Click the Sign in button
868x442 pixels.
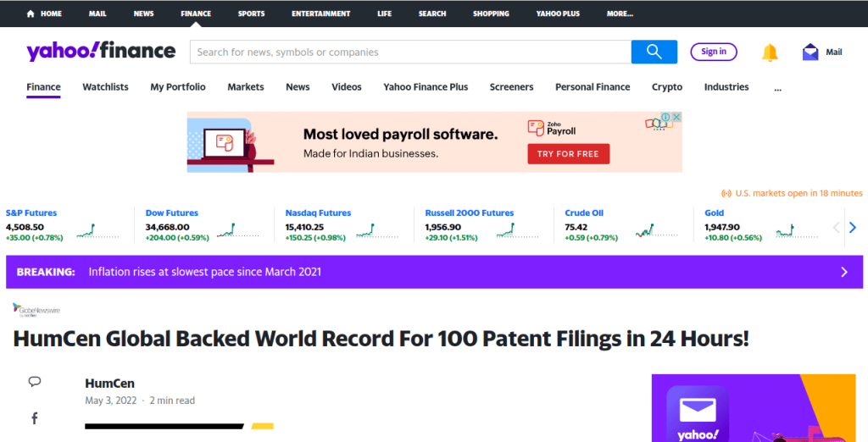tap(714, 52)
